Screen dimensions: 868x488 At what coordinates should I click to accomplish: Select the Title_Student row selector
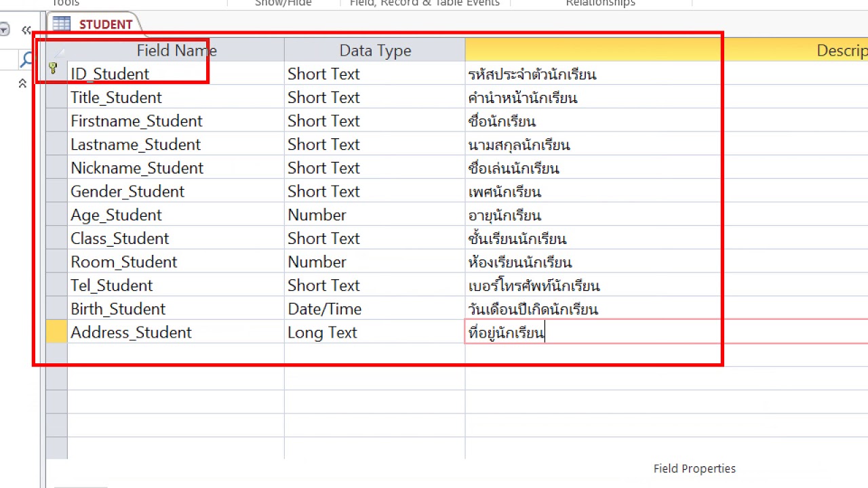(x=56, y=97)
